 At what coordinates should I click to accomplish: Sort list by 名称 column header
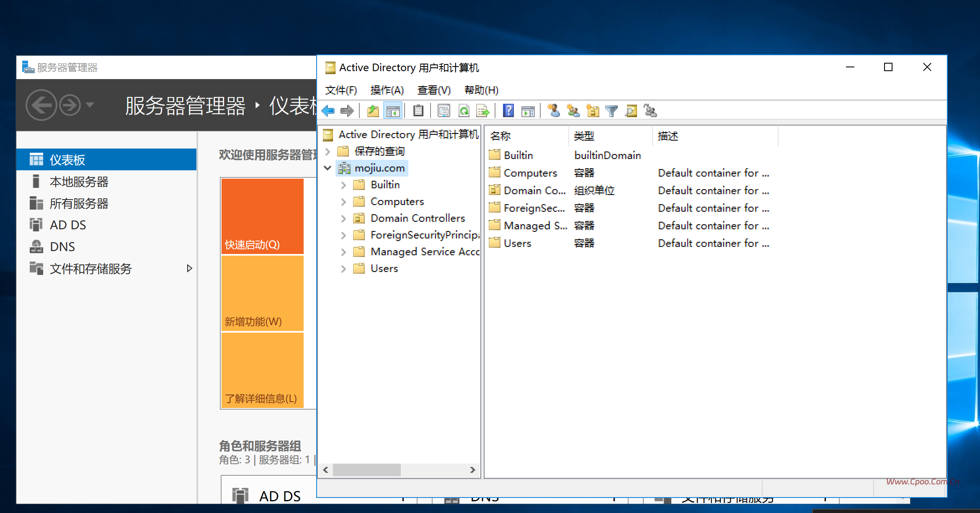point(527,136)
